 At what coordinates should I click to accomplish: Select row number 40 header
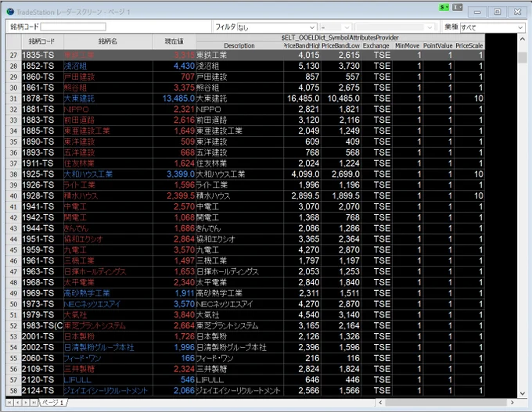point(13,195)
